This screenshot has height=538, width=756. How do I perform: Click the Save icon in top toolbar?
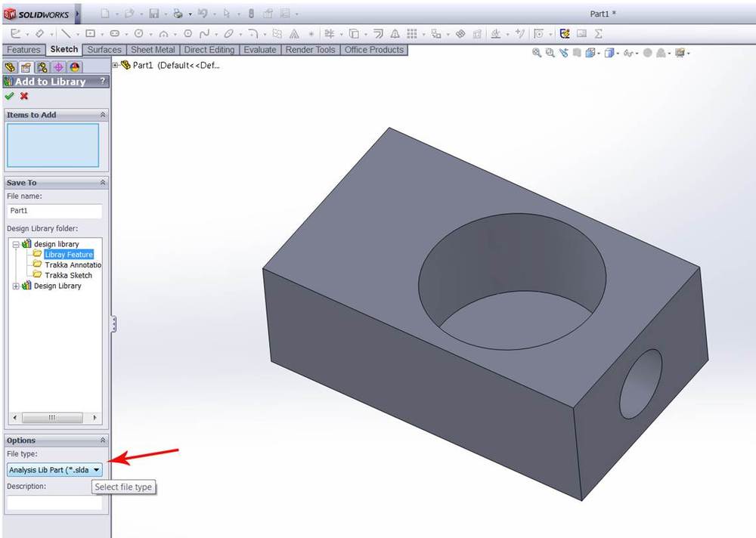(153, 14)
